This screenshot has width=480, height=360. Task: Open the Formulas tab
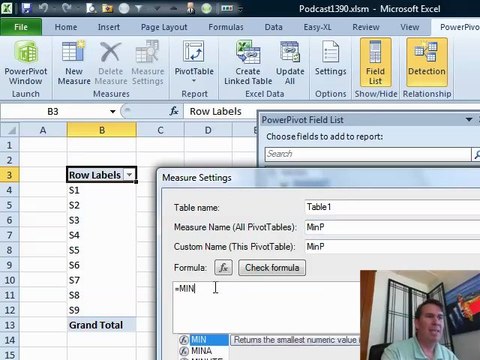[x=226, y=27]
